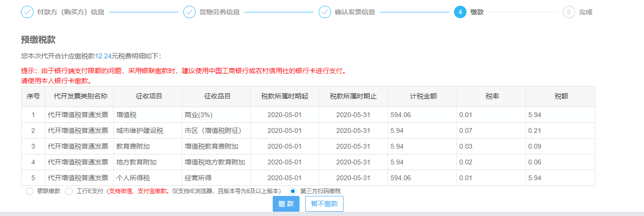Select the 银联缴款 radio option
644x216 pixels.
coord(30,191)
